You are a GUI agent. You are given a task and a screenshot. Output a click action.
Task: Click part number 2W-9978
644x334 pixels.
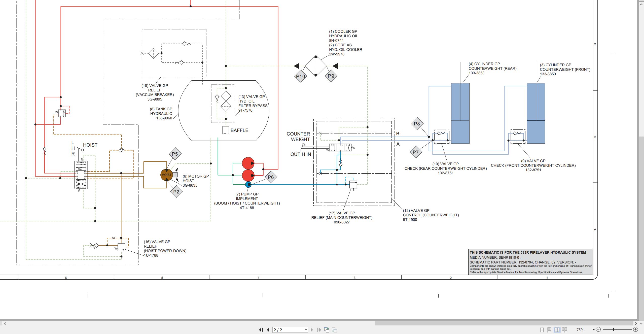tap(337, 54)
